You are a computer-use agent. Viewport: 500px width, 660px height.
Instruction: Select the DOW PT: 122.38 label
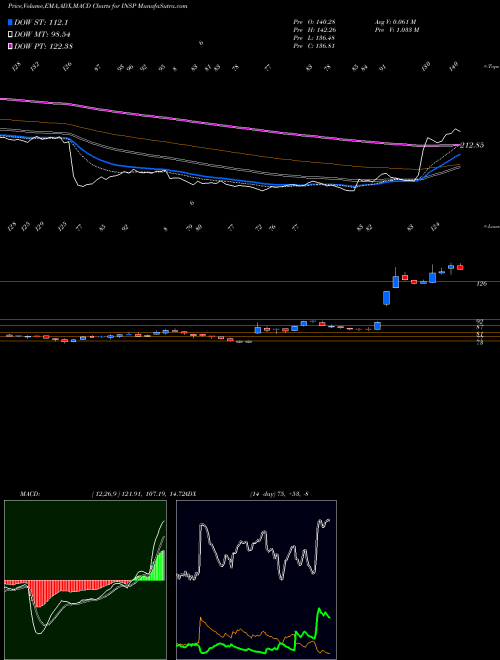pyautogui.click(x=43, y=46)
